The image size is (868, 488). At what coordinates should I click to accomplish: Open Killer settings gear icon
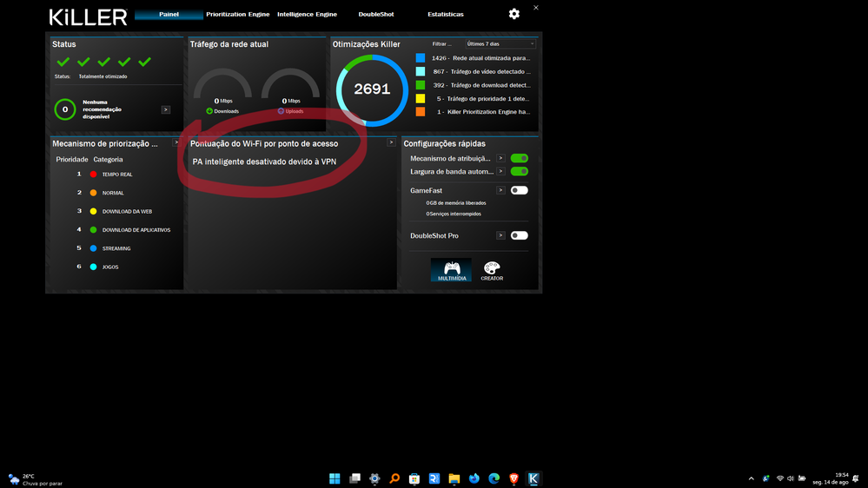click(x=514, y=14)
